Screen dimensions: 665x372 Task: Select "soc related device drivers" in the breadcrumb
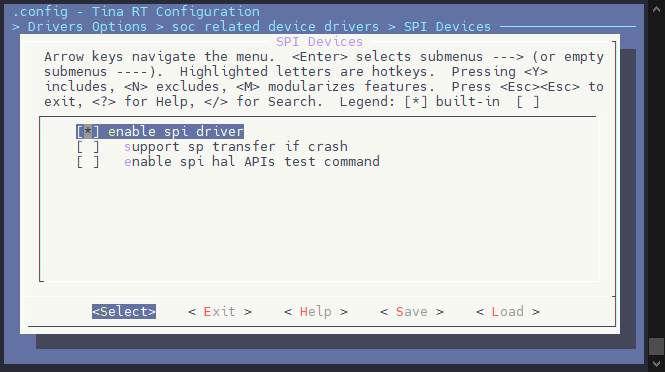pyautogui.click(x=275, y=27)
